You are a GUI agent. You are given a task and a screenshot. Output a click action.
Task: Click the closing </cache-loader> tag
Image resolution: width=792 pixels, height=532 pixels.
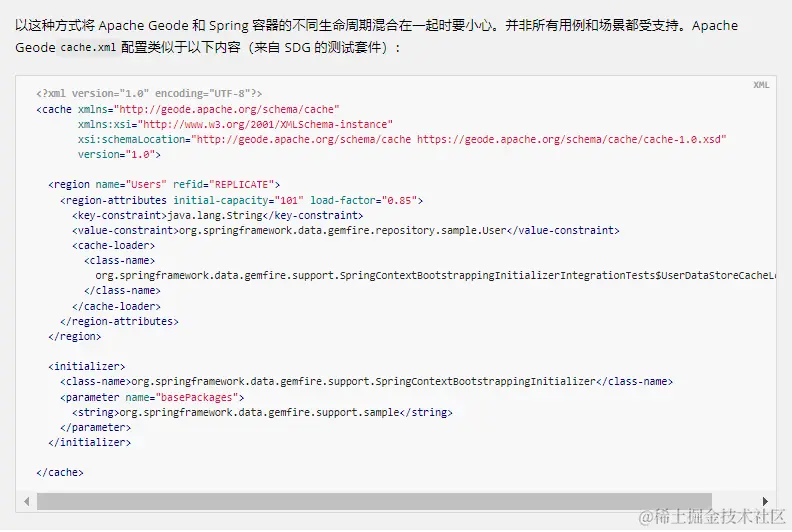pyautogui.click(x=117, y=306)
